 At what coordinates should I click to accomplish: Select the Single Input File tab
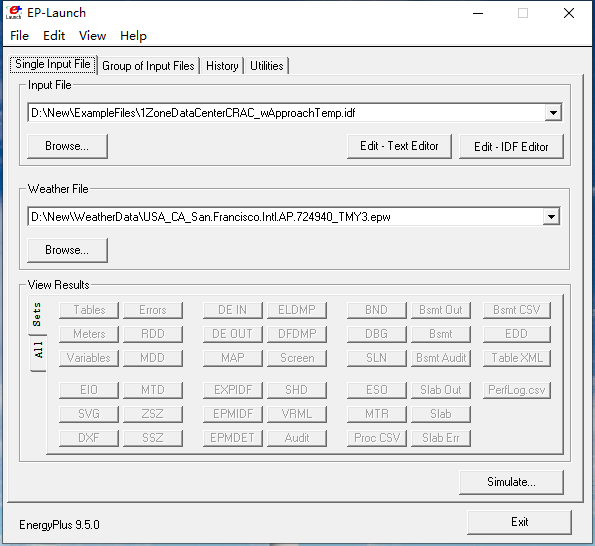(53, 64)
